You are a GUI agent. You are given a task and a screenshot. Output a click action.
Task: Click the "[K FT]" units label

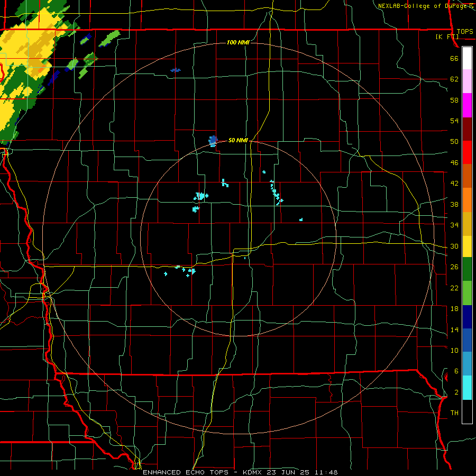pyautogui.click(x=447, y=37)
